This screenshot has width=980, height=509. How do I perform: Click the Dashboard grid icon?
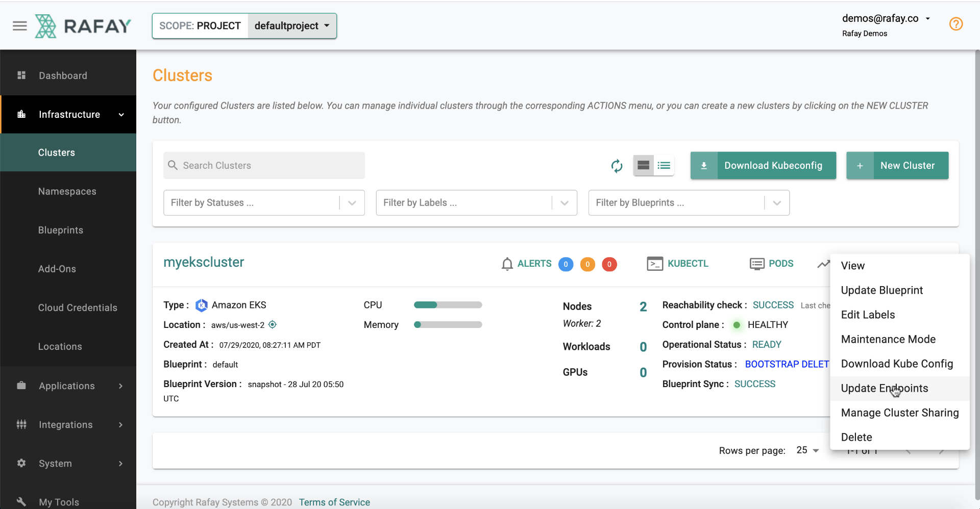click(21, 75)
